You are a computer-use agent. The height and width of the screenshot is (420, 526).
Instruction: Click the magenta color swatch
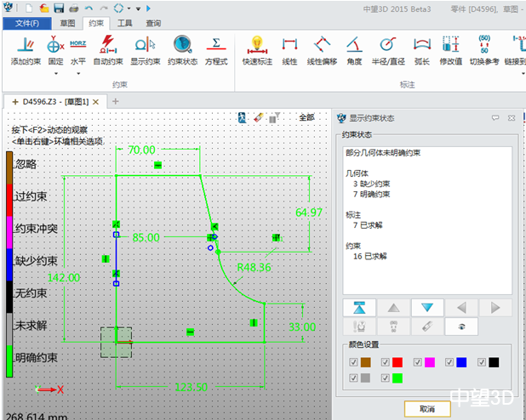431,362
